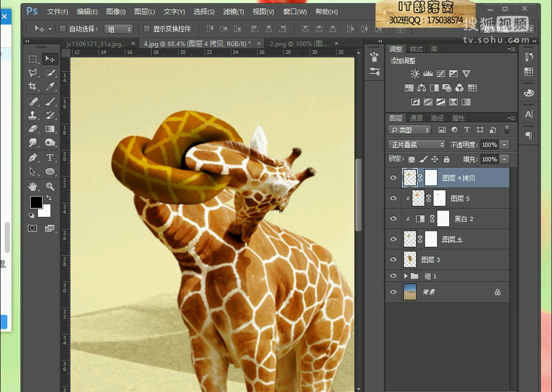The height and width of the screenshot is (392, 552).
Task: Expand the 组 1 layer group
Action: pos(406,276)
